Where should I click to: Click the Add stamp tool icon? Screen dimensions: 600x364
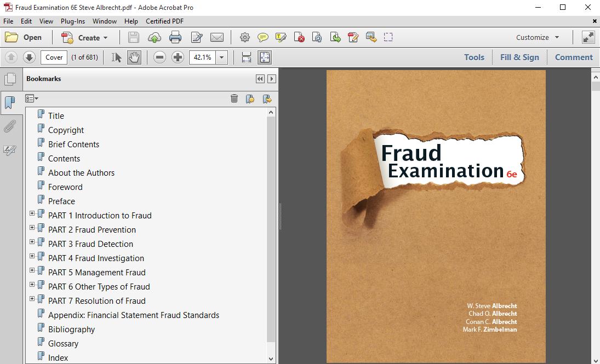click(x=371, y=37)
